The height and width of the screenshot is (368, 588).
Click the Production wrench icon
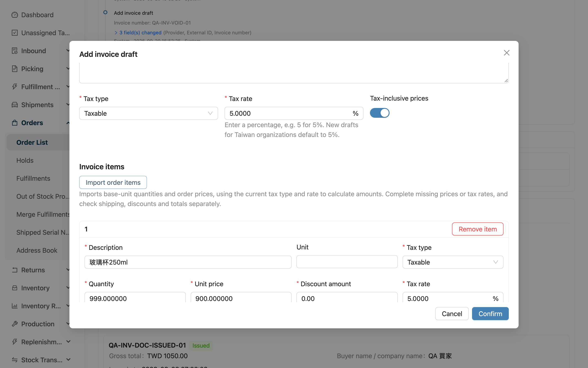click(14, 324)
